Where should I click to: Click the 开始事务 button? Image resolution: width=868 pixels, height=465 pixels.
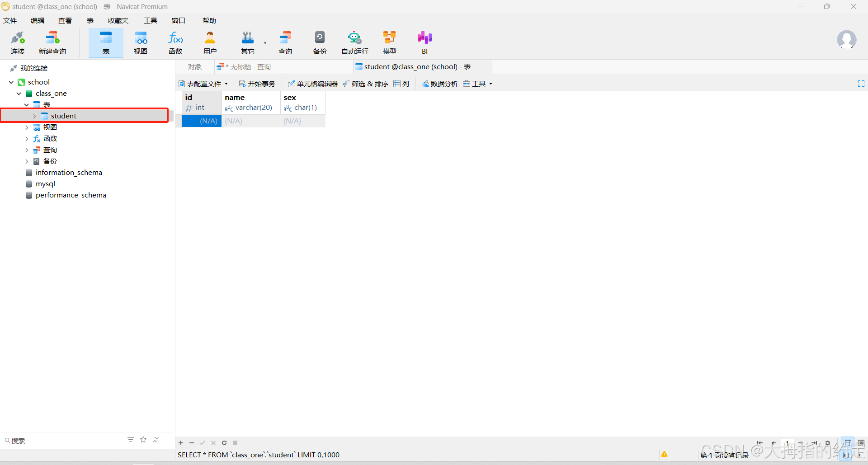tap(257, 84)
